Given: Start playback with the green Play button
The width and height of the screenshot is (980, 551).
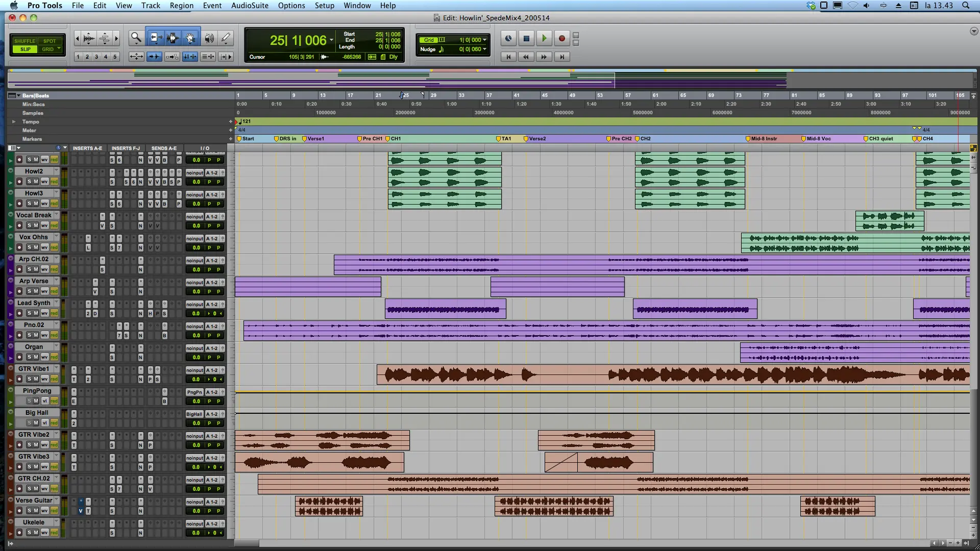Looking at the screenshot, I should click(x=544, y=38).
